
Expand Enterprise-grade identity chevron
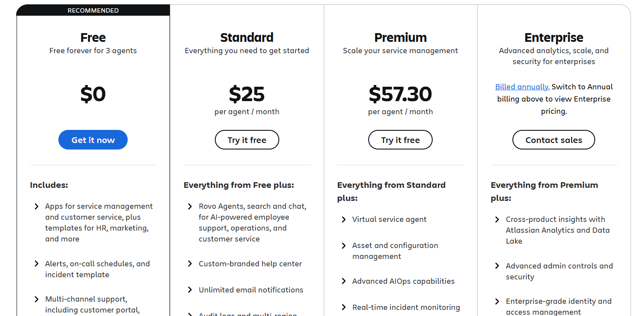click(x=497, y=302)
